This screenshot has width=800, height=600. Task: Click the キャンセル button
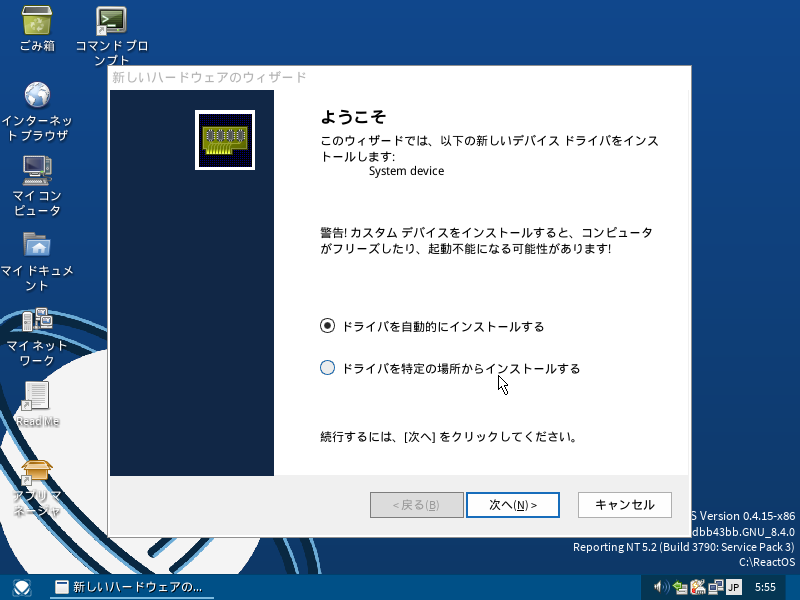tap(624, 505)
